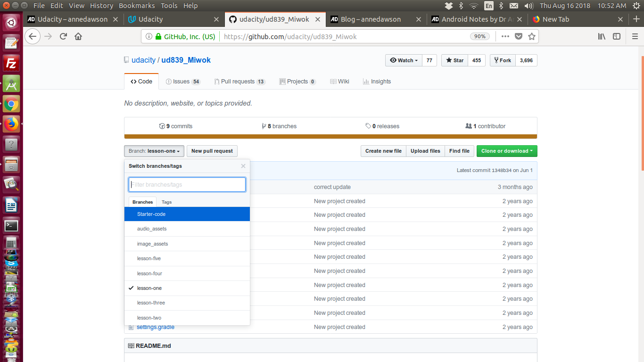Save page to Pocket icon
This screenshot has height=362, width=644.
coord(519,36)
